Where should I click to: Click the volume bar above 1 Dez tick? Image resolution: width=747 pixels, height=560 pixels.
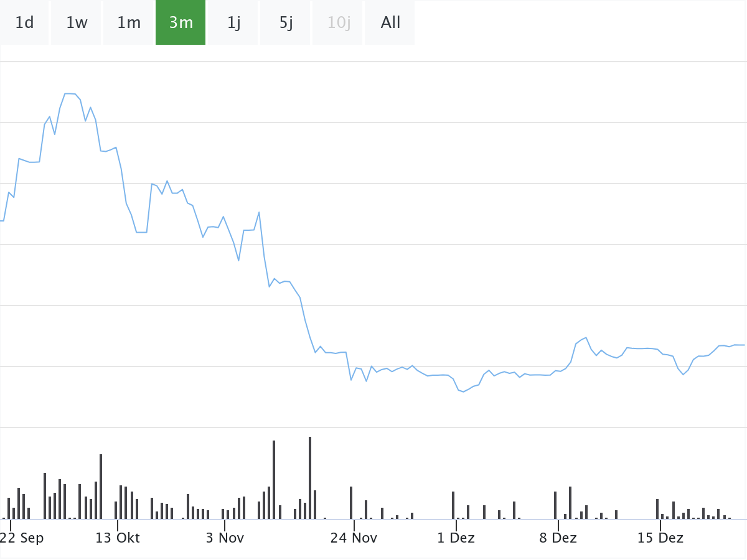click(x=453, y=505)
